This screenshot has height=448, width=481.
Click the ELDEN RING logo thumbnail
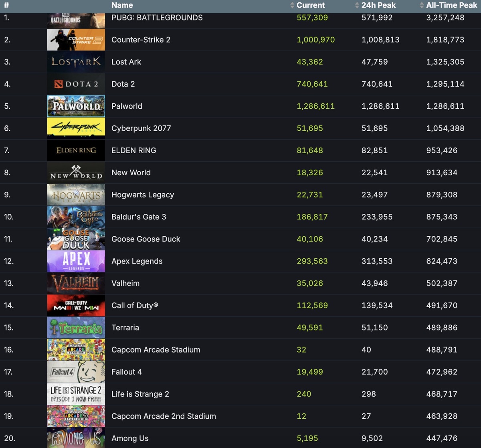76,150
